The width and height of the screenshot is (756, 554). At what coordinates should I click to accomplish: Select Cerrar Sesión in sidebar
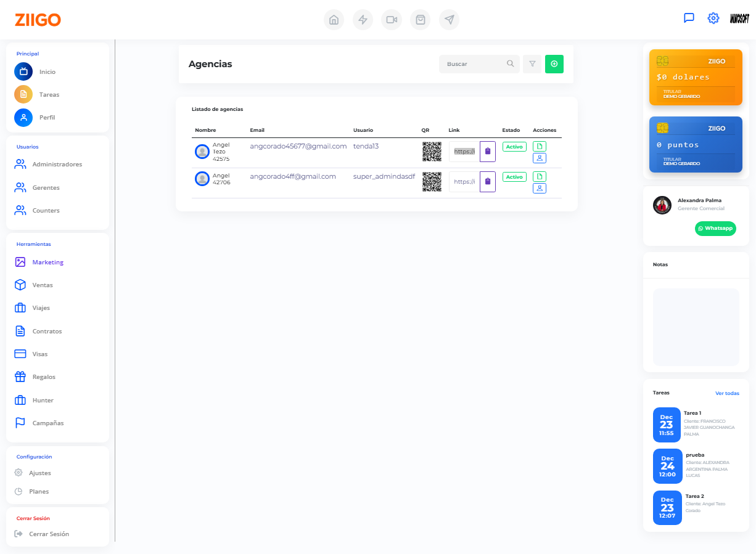49,534
